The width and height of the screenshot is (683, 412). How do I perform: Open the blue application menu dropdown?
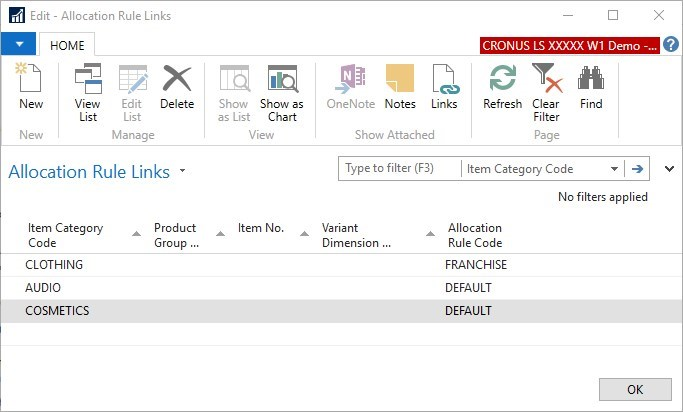19,45
